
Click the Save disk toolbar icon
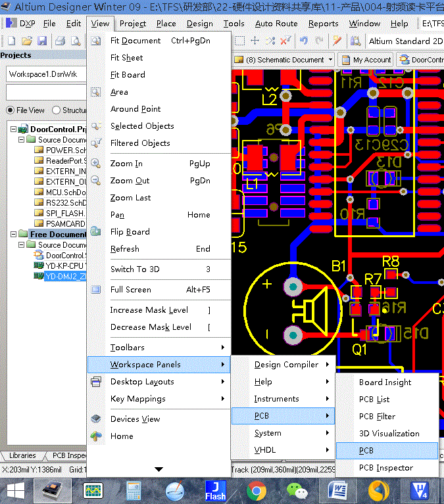tap(42, 41)
